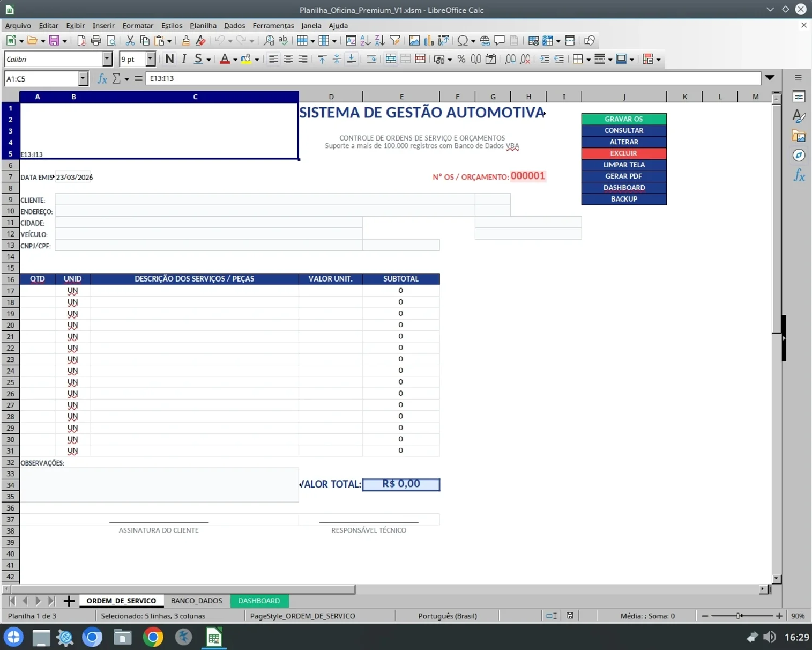Apply the yellow highlighting color
This screenshot has height=650, width=812.
246,59
